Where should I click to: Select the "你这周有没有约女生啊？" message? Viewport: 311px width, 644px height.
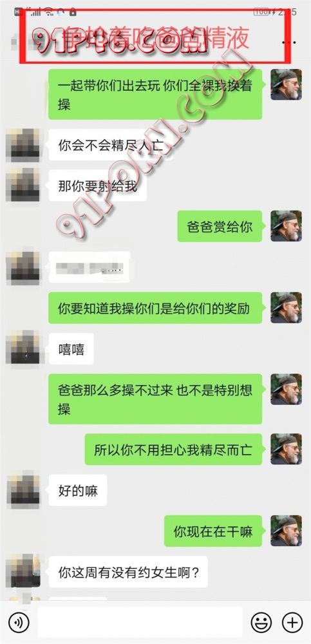point(128,571)
